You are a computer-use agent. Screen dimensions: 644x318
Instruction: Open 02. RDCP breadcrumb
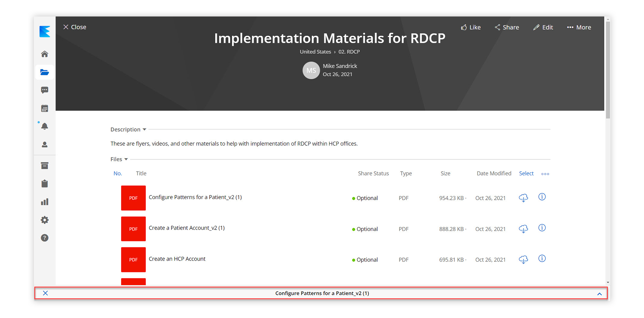349,52
